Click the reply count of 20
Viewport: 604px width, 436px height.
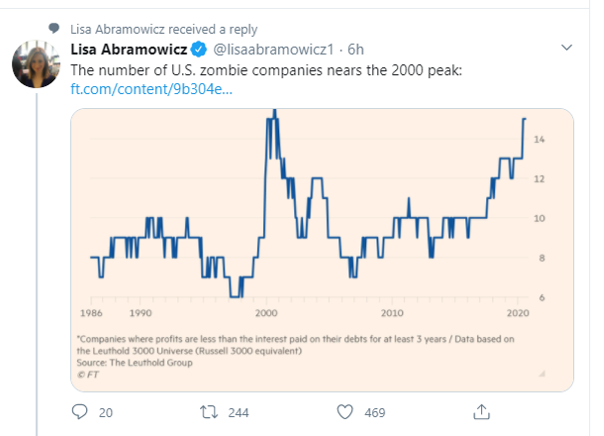[x=106, y=410]
